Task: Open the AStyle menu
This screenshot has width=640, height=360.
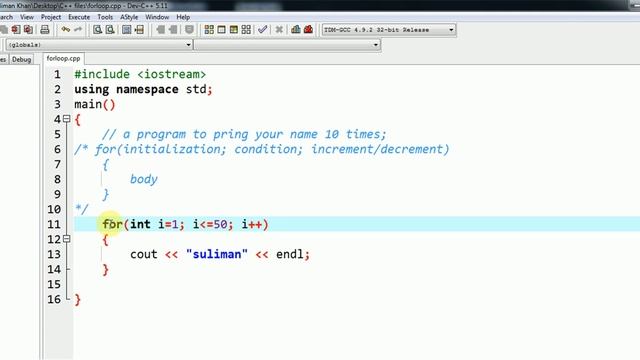Action: [x=129, y=17]
